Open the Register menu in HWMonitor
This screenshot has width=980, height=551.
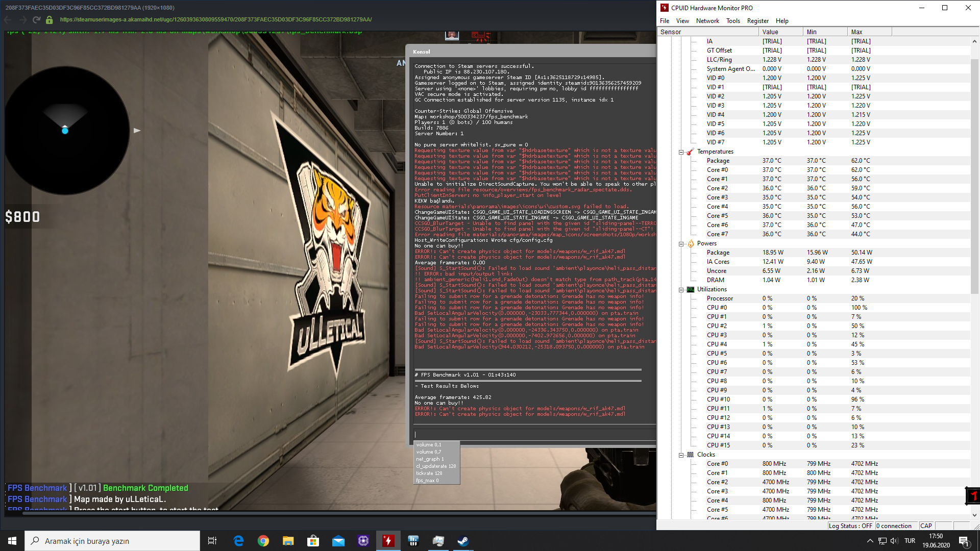tap(757, 21)
